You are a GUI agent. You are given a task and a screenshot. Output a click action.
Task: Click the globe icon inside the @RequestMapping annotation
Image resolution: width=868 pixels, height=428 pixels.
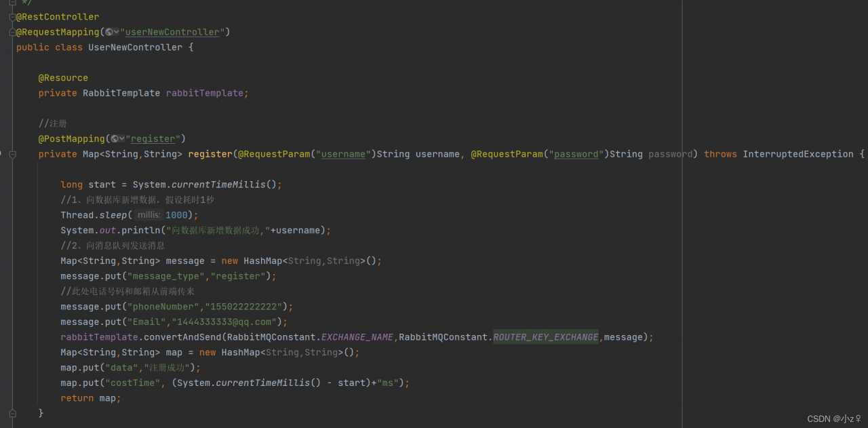click(110, 32)
